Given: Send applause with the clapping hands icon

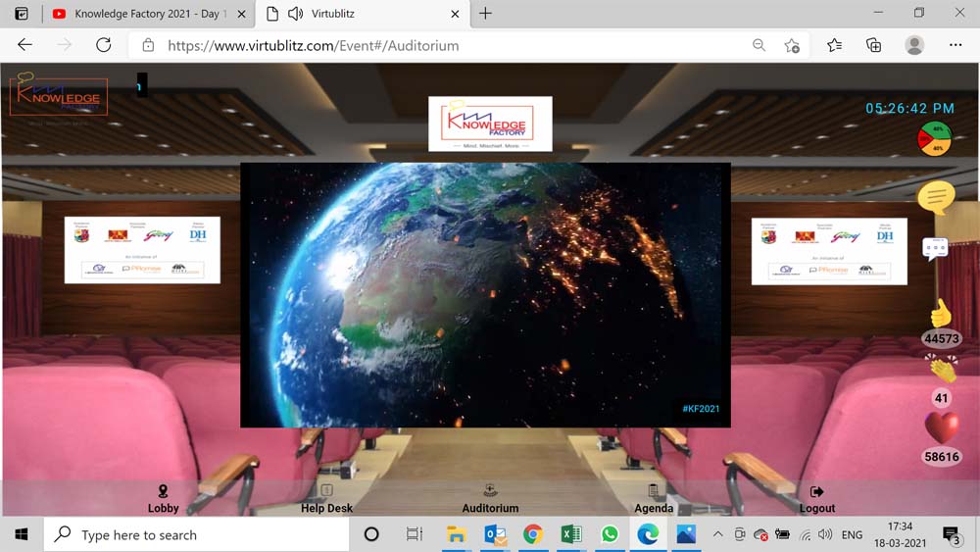Looking at the screenshot, I should pyautogui.click(x=942, y=369).
